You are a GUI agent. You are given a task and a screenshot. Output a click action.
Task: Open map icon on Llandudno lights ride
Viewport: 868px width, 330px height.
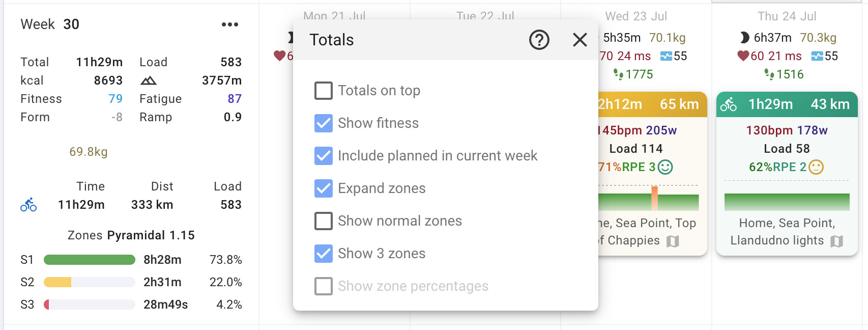pyautogui.click(x=836, y=241)
